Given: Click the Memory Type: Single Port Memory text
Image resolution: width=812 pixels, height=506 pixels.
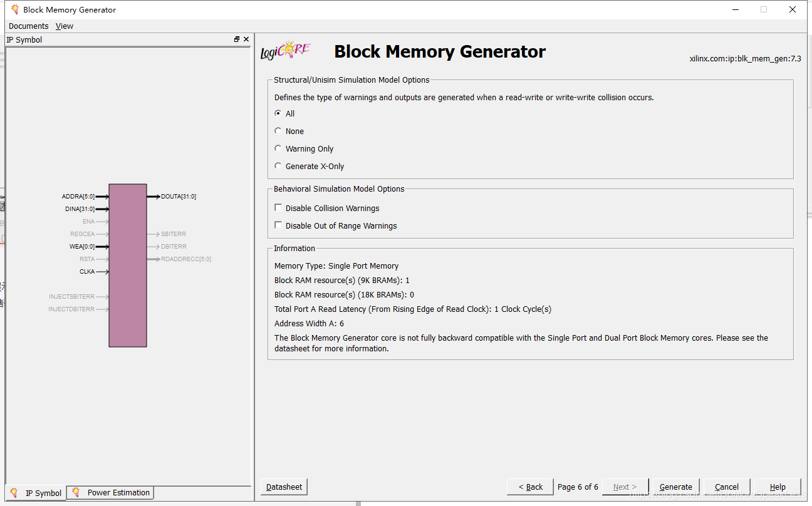Looking at the screenshot, I should point(336,266).
